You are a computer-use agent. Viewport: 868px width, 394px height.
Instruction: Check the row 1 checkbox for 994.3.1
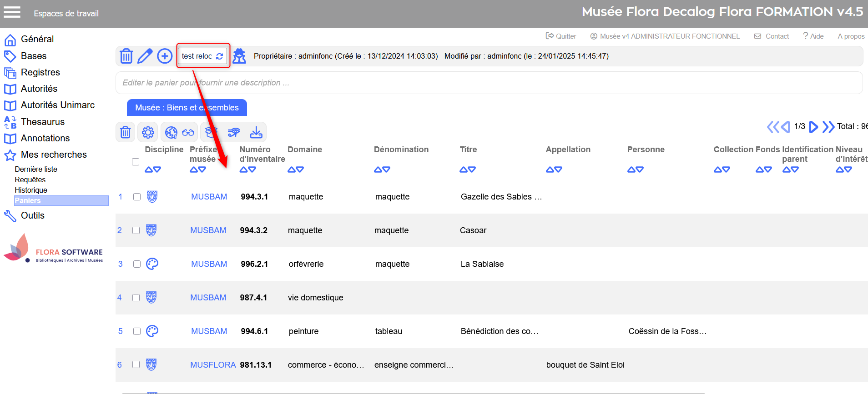[137, 197]
